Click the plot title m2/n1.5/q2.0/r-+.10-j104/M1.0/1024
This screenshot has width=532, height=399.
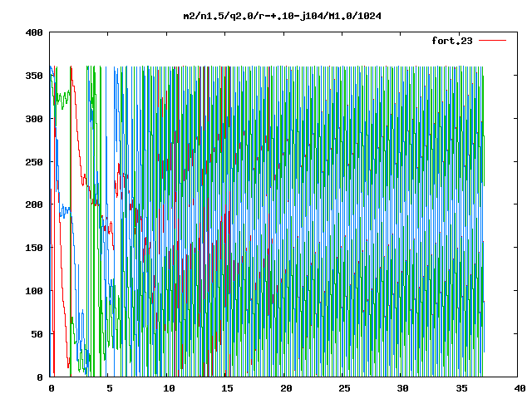tap(283, 16)
